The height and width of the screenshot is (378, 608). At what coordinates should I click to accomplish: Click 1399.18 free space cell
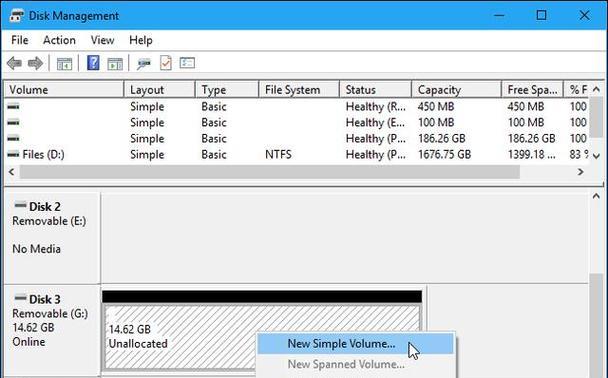coord(532,155)
